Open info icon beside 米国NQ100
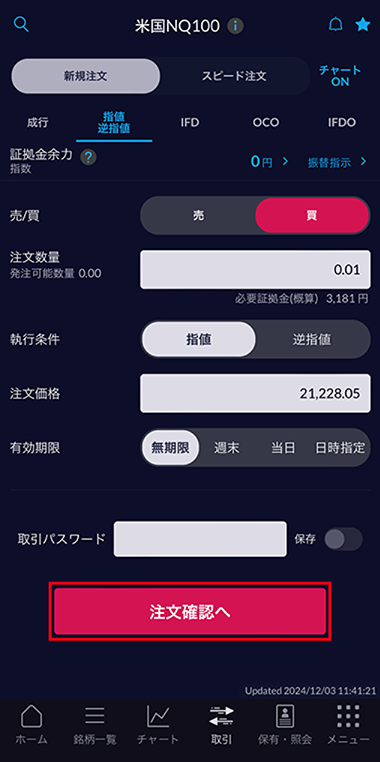Screen dimensions: 380x762 pos(236,26)
